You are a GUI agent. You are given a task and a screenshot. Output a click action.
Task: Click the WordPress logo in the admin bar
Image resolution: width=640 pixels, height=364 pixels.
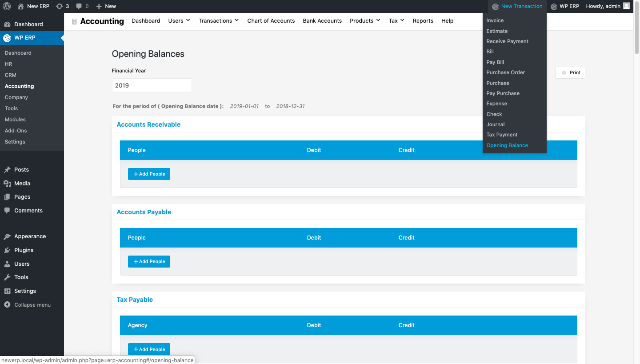click(6, 6)
